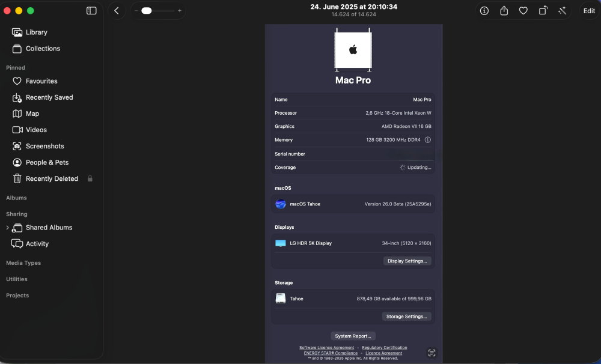The width and height of the screenshot is (601, 364).
Task: Click the Videos camera icon
Action: tap(17, 130)
